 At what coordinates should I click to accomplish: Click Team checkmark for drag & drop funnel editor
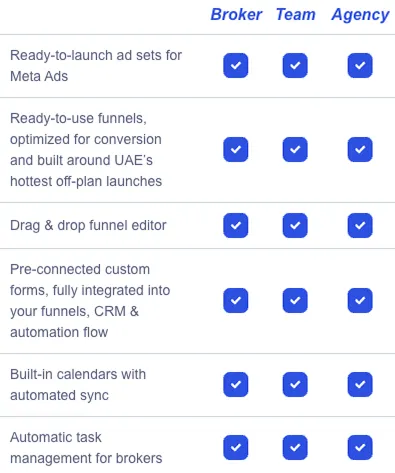(x=295, y=225)
